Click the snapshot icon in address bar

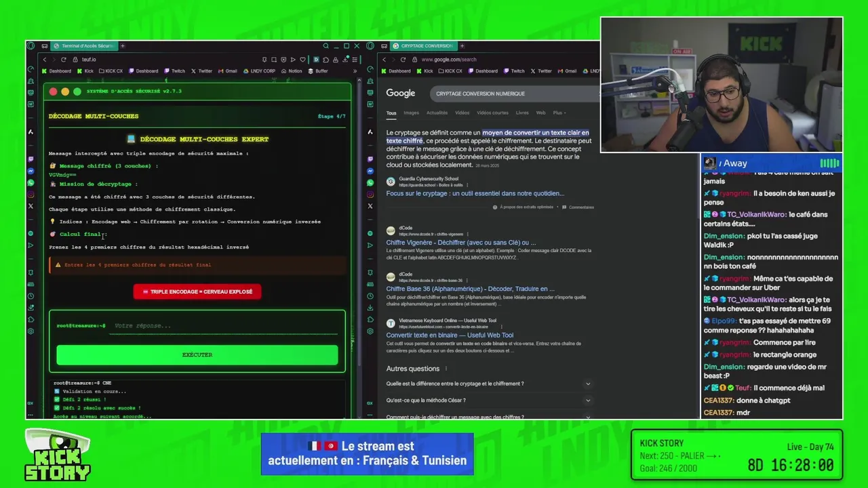pyautogui.click(x=274, y=60)
